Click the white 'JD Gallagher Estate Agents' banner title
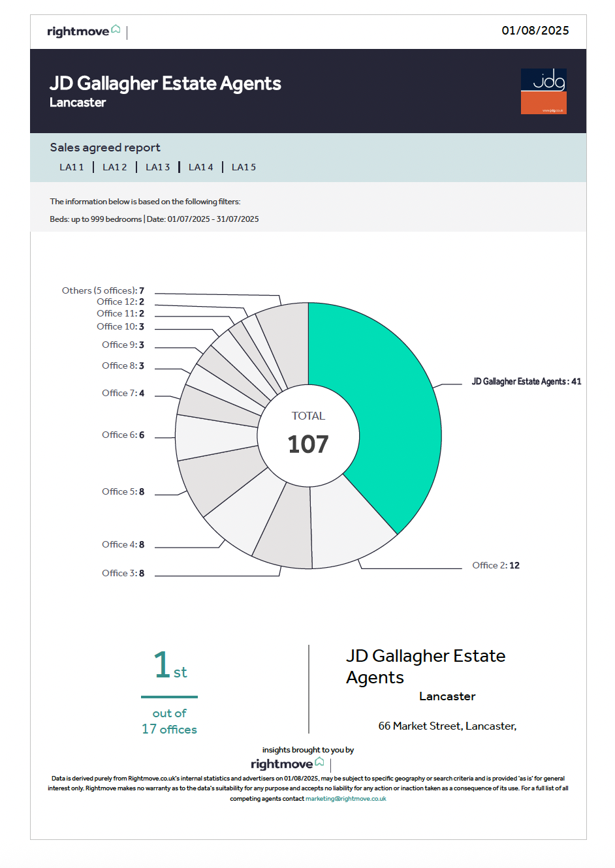Screen dimensions: 615x868 [x=165, y=84]
